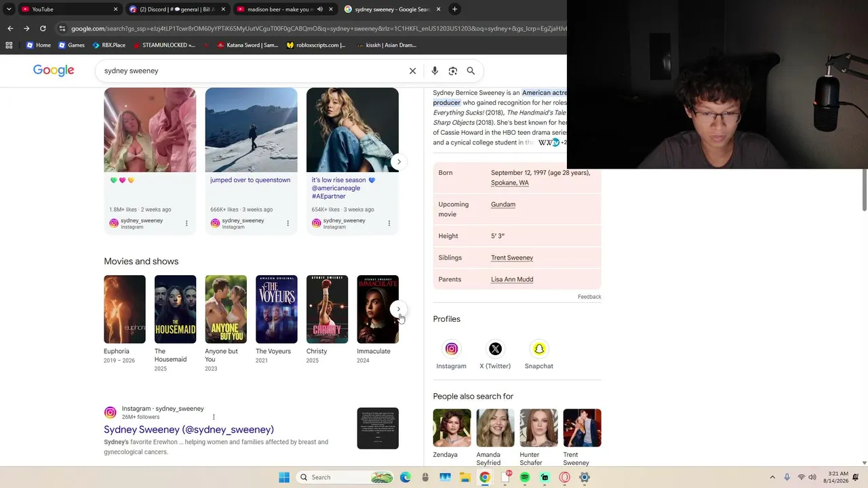Open the Gundam upcoming movie link
The image size is (868, 488).
point(503,205)
